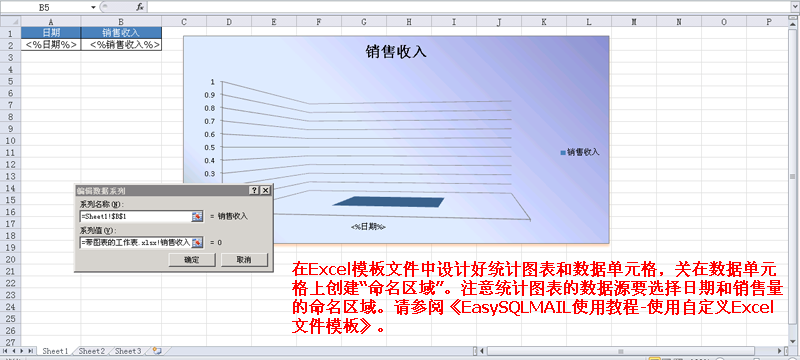Click the series name input with =Sheet1!$B$1
This screenshot has height=360, width=800.
click(135, 216)
